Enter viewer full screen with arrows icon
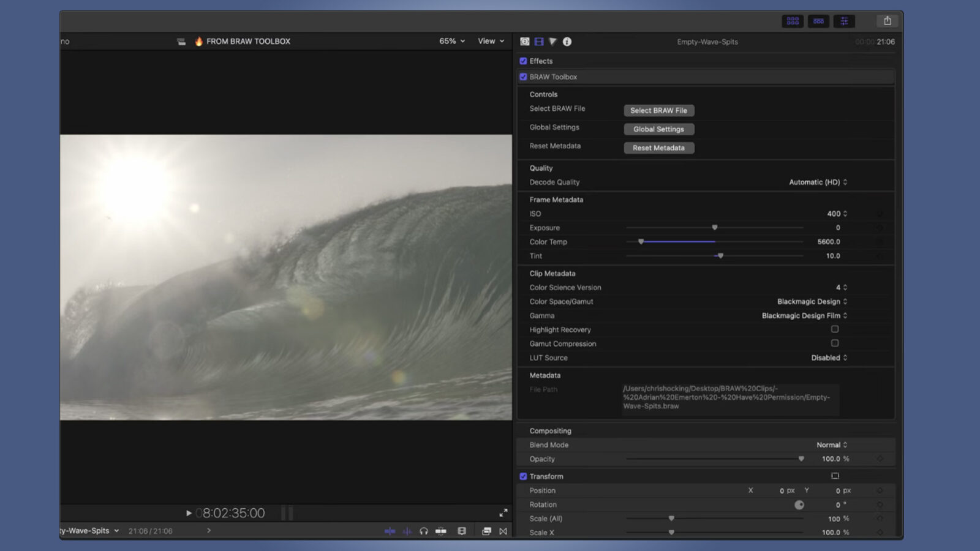The image size is (980, 551). coord(503,512)
